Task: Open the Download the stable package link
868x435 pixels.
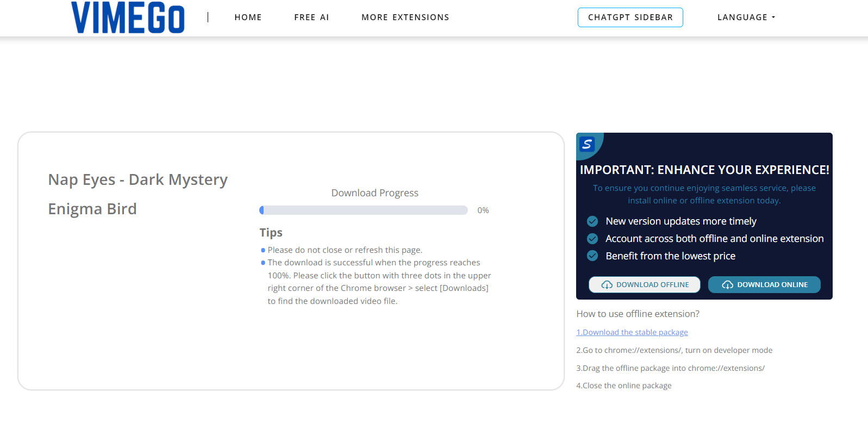Action: (x=632, y=332)
